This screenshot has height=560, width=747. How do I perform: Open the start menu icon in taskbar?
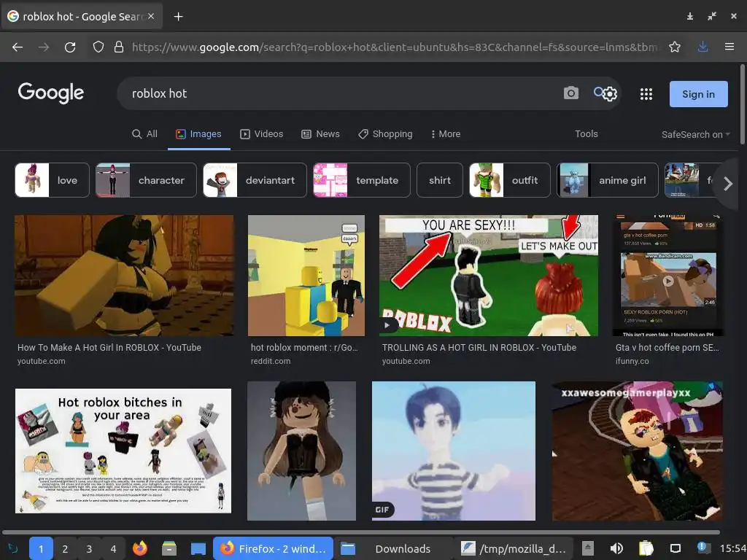pos(13,548)
